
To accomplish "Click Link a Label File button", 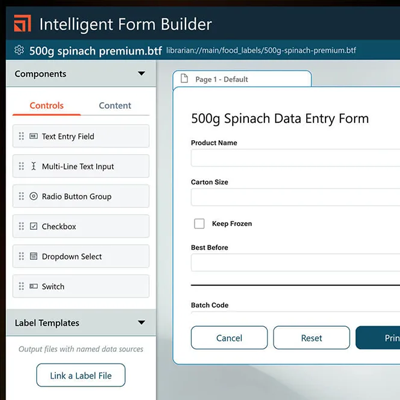I will 81,375.
